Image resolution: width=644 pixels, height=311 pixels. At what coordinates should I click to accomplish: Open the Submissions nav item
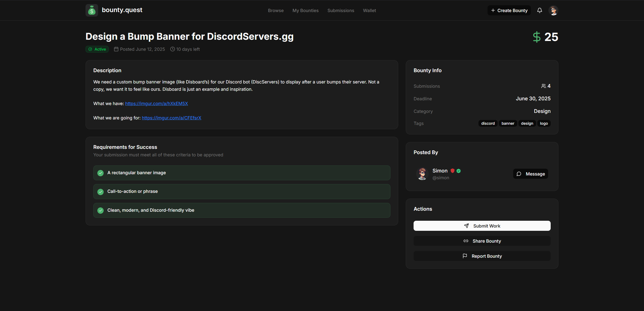(x=341, y=10)
